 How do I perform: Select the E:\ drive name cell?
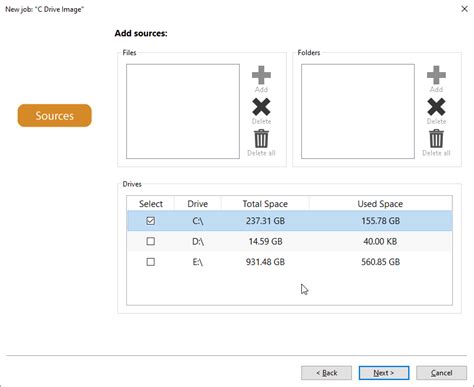198,262
